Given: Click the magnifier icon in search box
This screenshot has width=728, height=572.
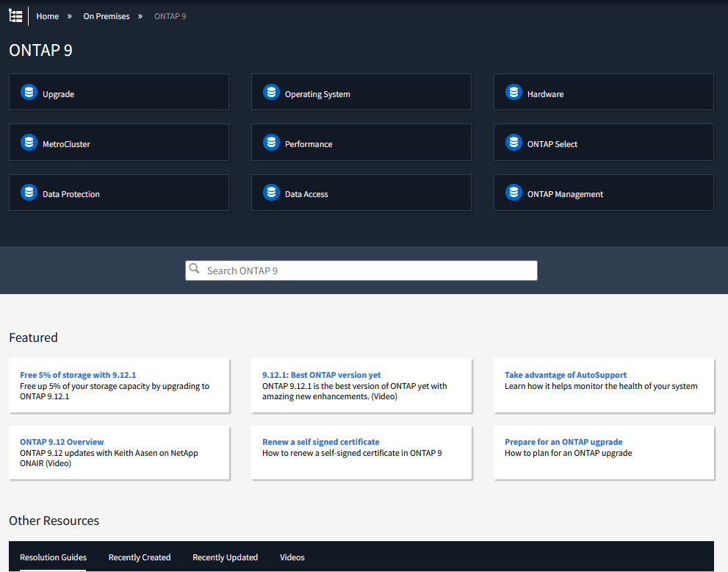Looking at the screenshot, I should (x=195, y=269).
